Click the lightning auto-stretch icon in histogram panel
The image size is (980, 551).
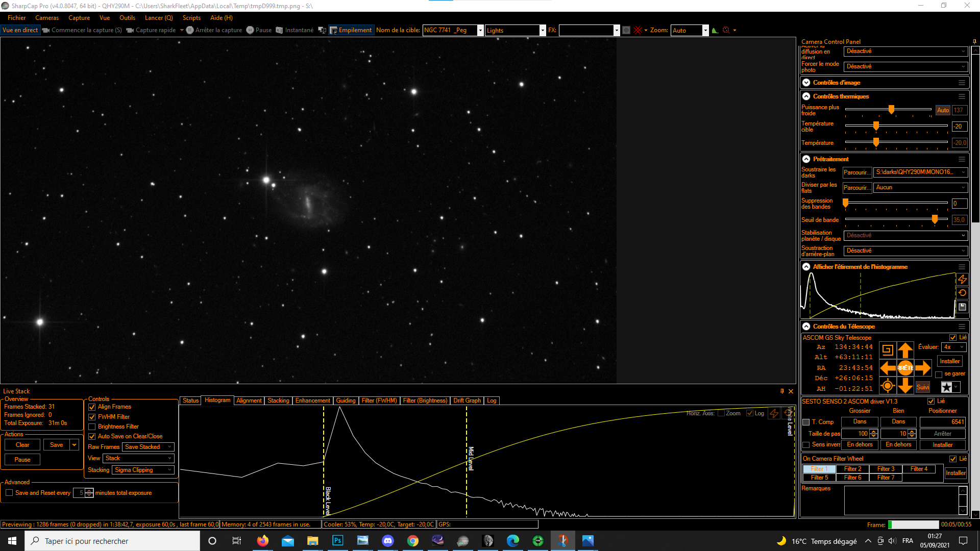962,279
